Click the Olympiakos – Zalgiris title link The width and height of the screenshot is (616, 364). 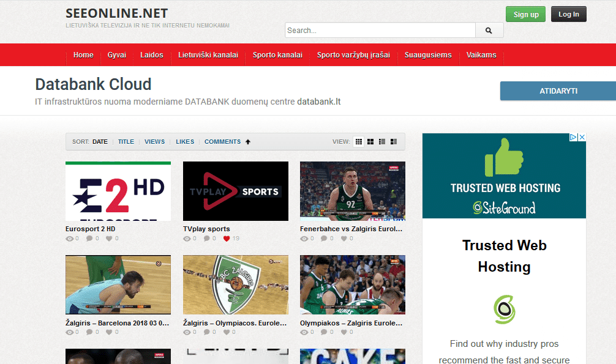pos(351,323)
